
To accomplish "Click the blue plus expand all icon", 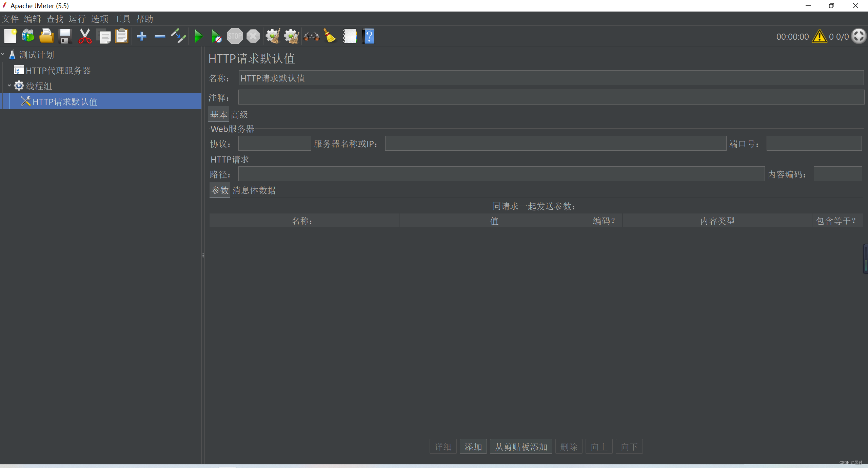I will (142, 36).
